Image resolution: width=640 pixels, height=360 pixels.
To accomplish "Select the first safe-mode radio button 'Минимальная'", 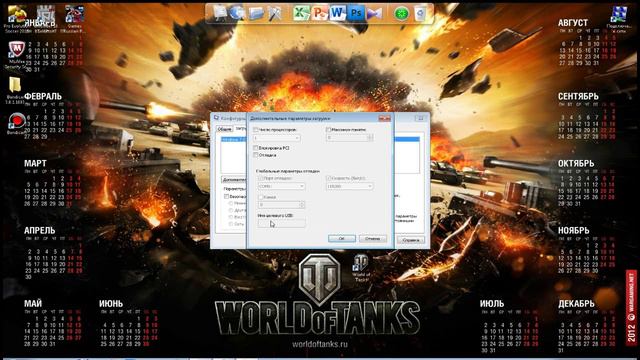I will (x=231, y=203).
